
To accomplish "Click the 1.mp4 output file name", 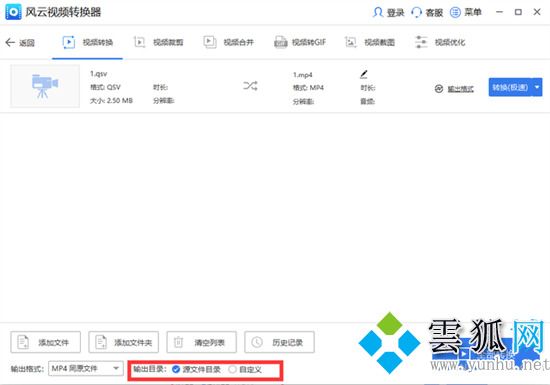I will tap(303, 75).
